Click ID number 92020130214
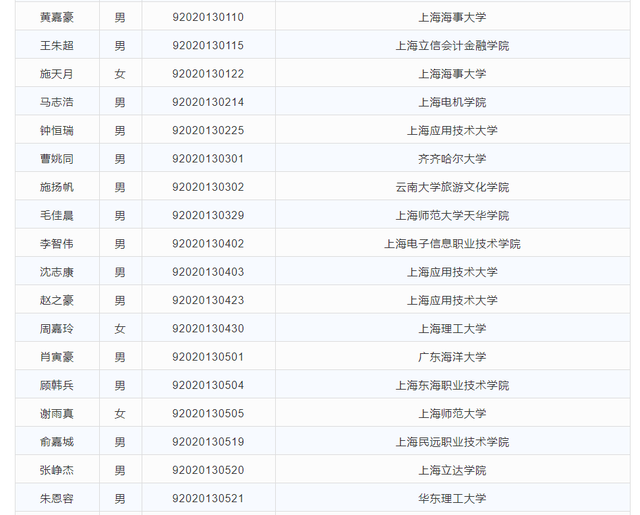This screenshot has height=515, width=640. (208, 102)
